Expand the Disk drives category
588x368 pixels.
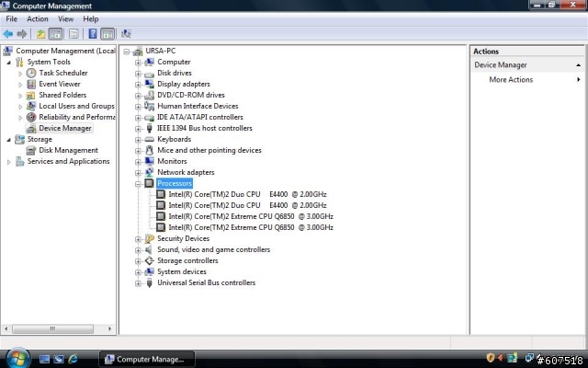pyautogui.click(x=138, y=74)
